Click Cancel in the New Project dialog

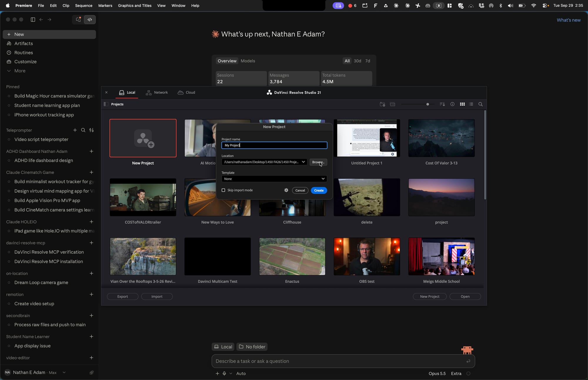coord(300,190)
